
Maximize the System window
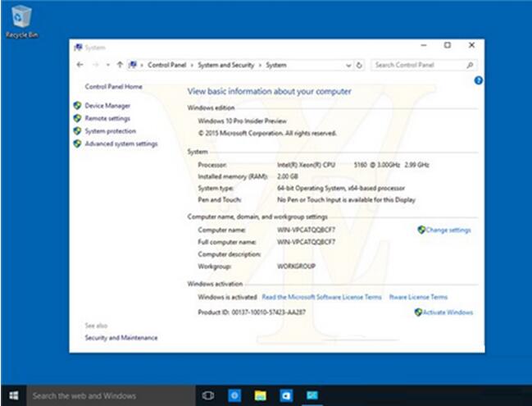[x=448, y=45]
